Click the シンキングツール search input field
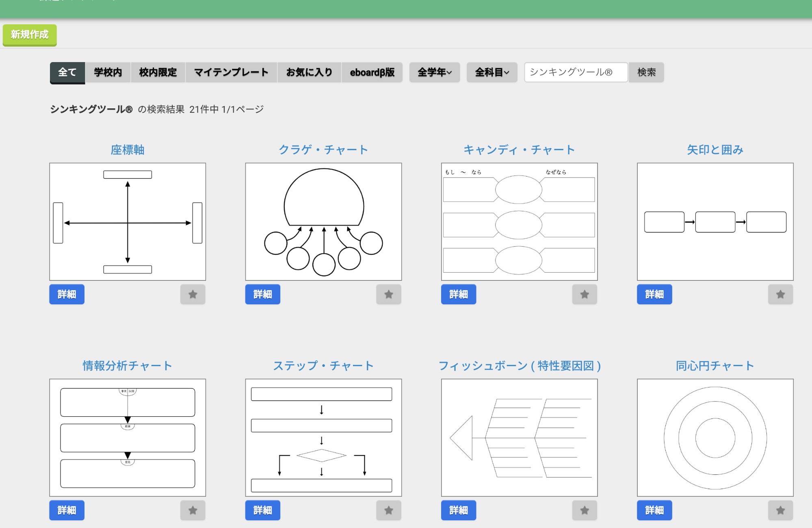The image size is (812, 528). [576, 72]
